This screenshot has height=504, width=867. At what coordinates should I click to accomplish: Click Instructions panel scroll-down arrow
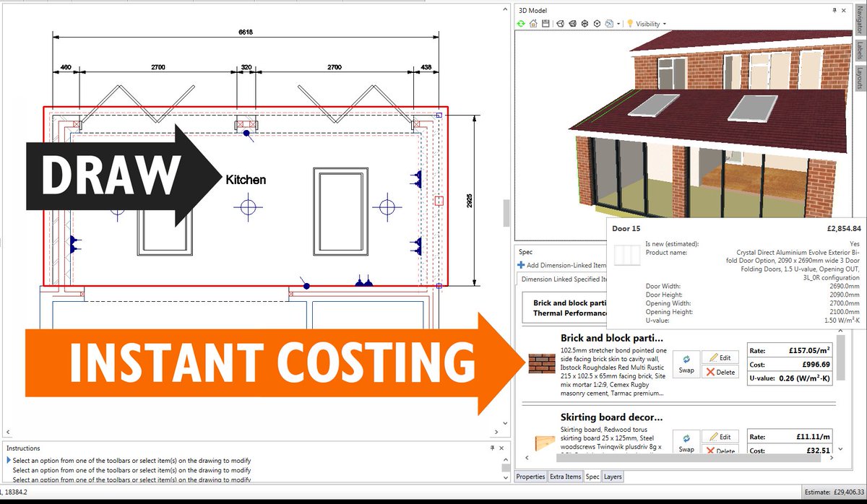[507, 477]
